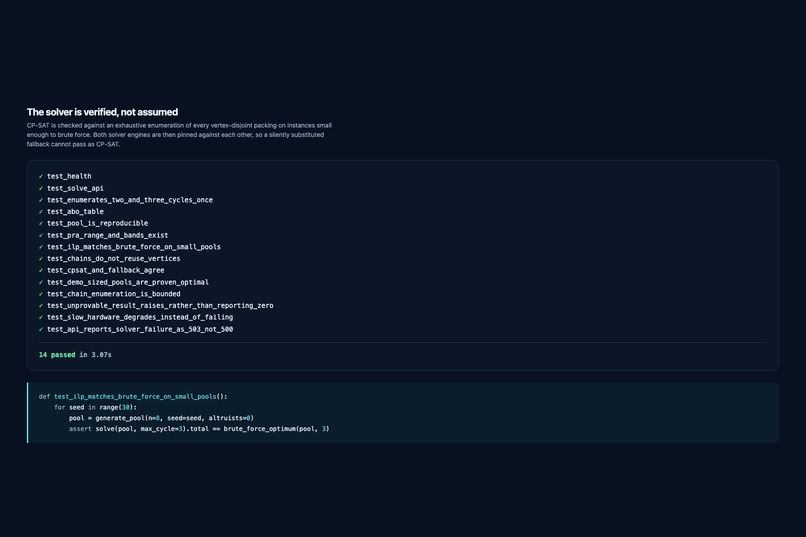Image resolution: width=806 pixels, height=537 pixels.
Task: Select the test_health row
Action: (65, 176)
